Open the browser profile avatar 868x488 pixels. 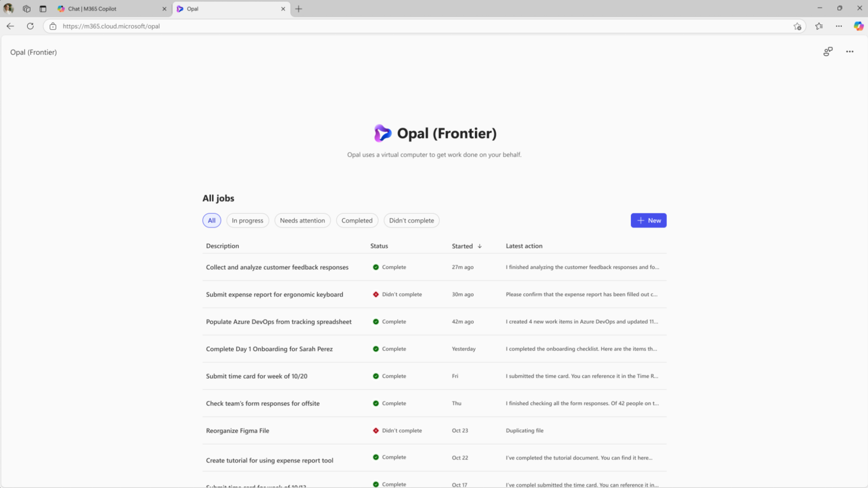click(8, 8)
